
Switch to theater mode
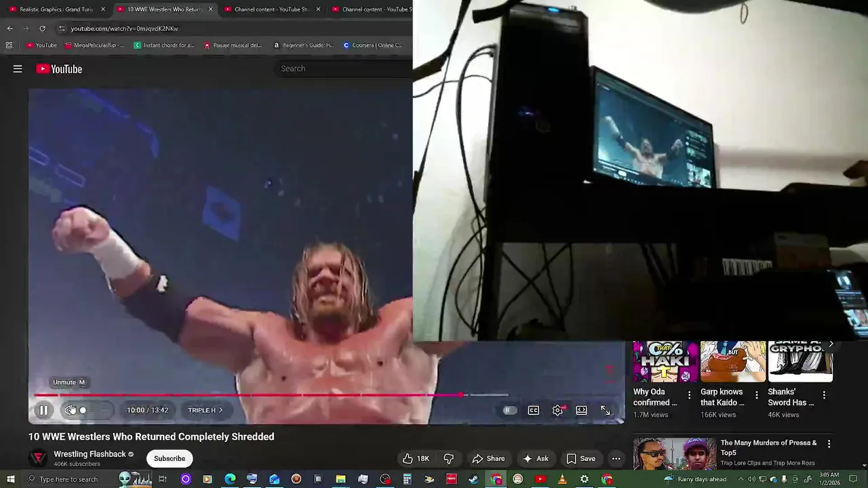tap(581, 410)
